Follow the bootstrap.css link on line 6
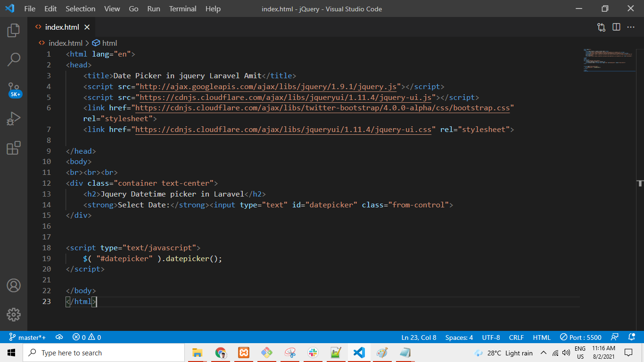Image resolution: width=644 pixels, height=362 pixels. 322,108
